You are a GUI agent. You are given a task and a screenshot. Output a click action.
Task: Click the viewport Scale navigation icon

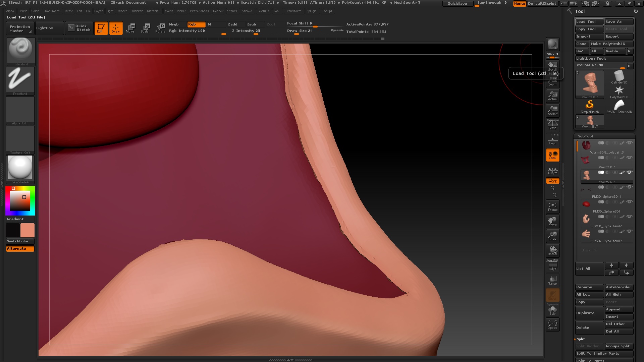pyautogui.click(x=552, y=236)
